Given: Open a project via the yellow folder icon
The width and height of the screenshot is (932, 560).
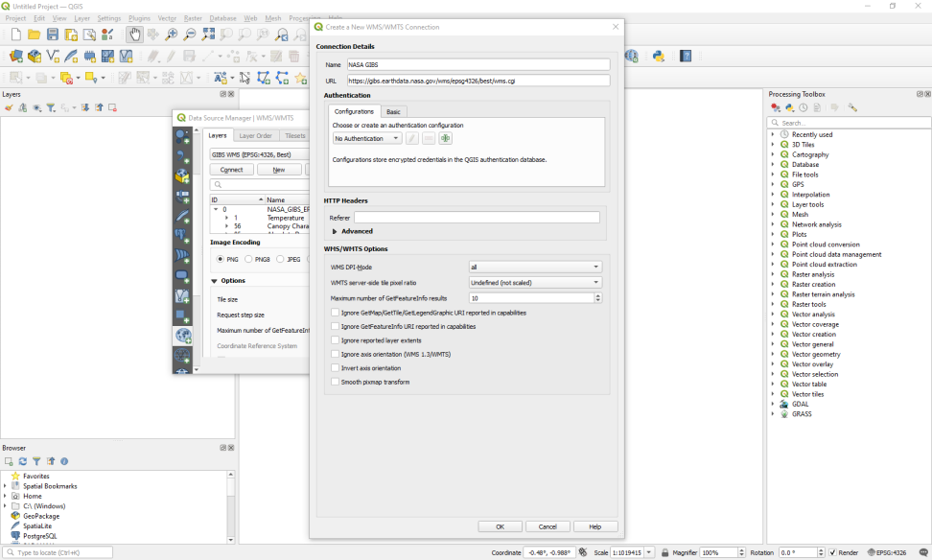Looking at the screenshot, I should coord(35,35).
